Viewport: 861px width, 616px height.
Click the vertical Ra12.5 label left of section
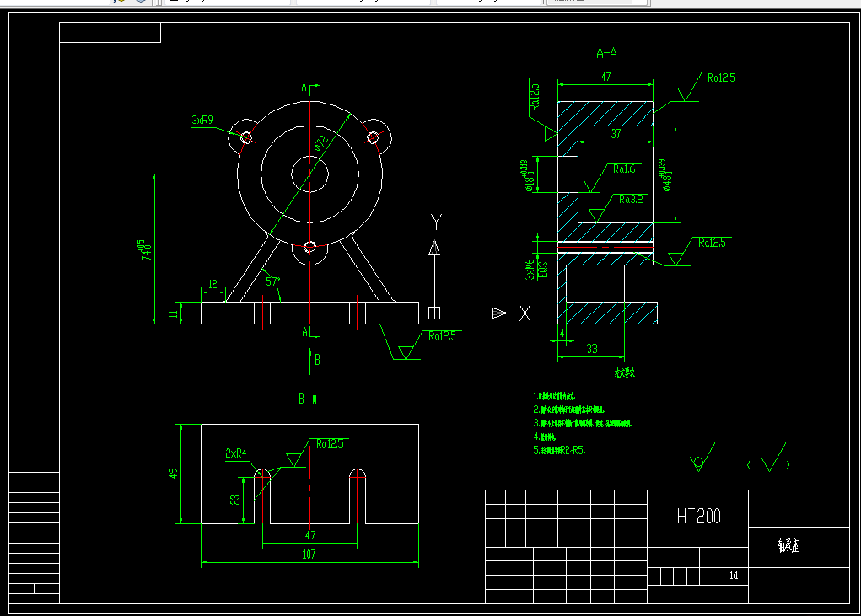point(535,97)
